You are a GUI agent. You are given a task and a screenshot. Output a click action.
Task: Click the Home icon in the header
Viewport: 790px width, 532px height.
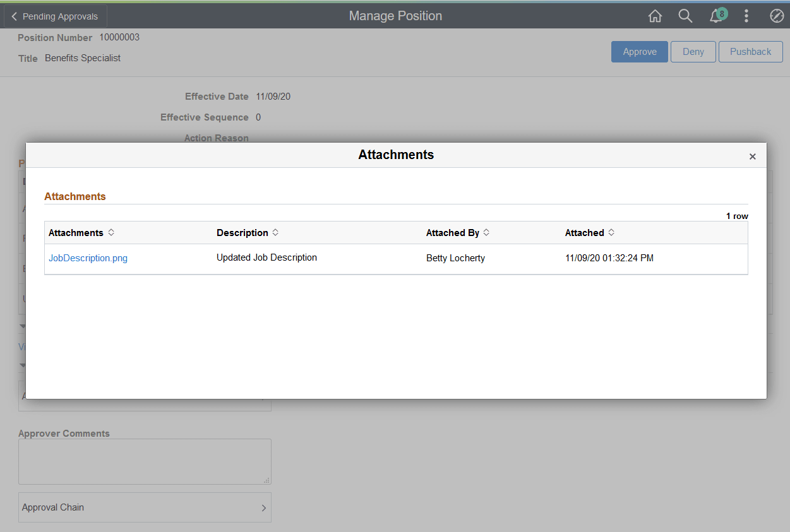655,16
